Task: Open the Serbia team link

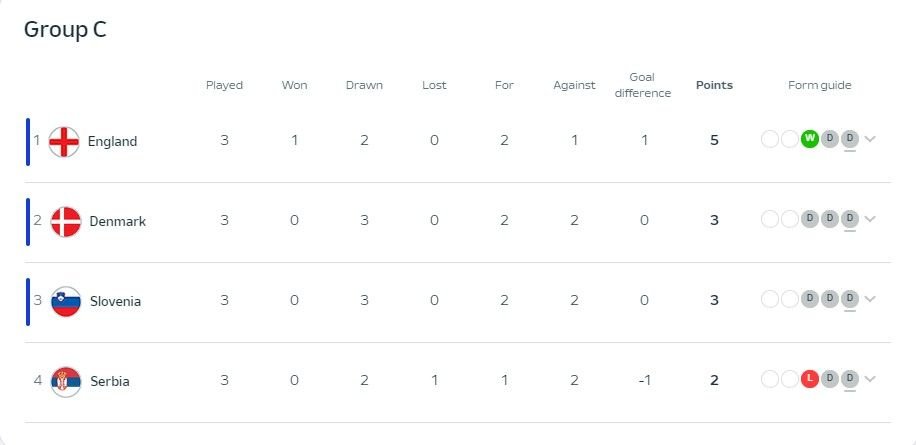Action: 110,381
